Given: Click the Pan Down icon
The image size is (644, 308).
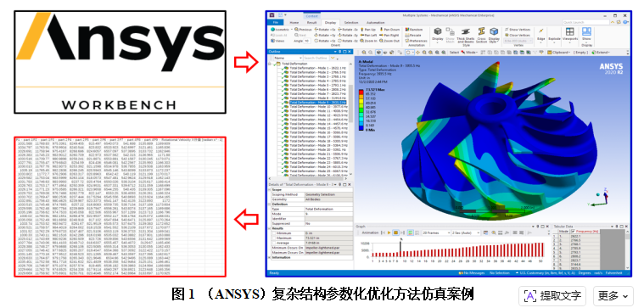Looking at the screenshot, I should point(382,30).
